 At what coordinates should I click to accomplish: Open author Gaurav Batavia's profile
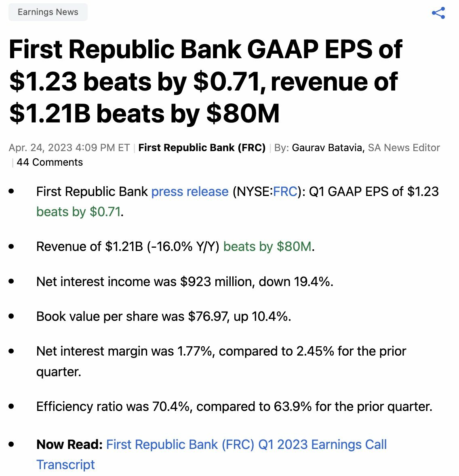coord(328,147)
